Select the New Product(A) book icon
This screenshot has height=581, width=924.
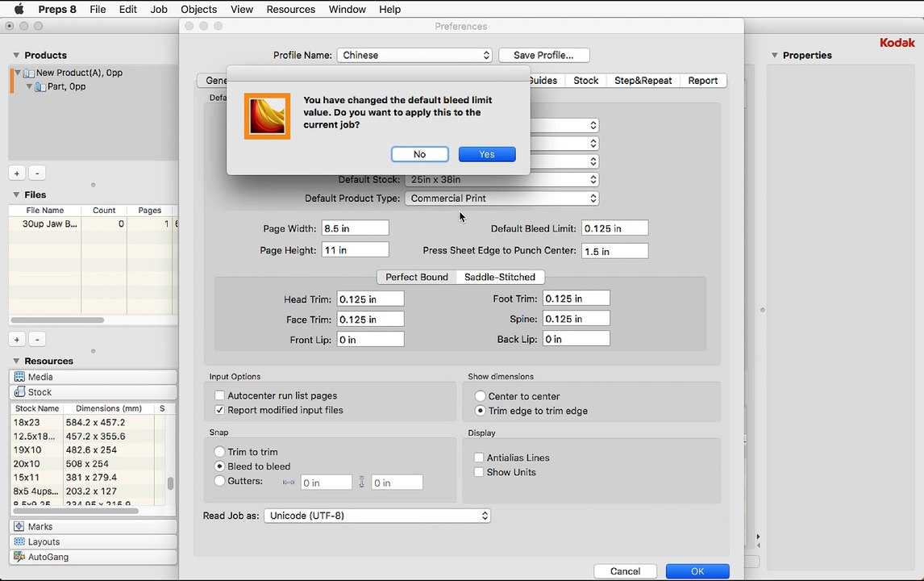[x=28, y=73]
